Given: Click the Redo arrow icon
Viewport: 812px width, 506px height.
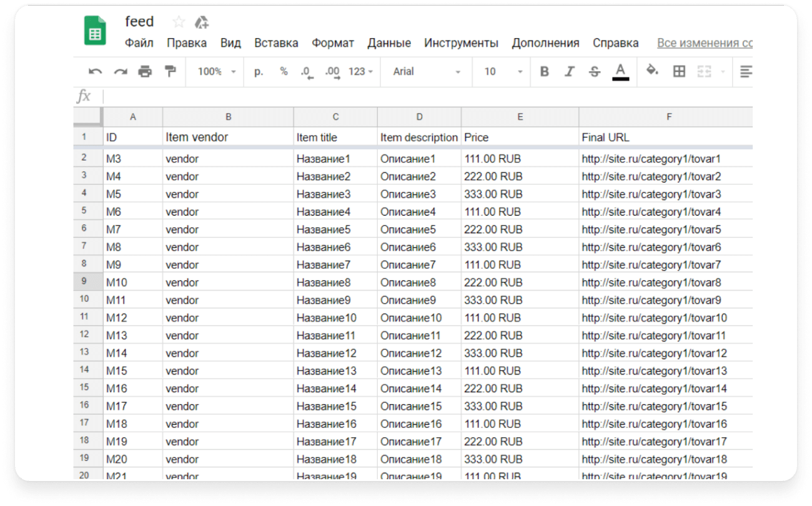Looking at the screenshot, I should [120, 72].
